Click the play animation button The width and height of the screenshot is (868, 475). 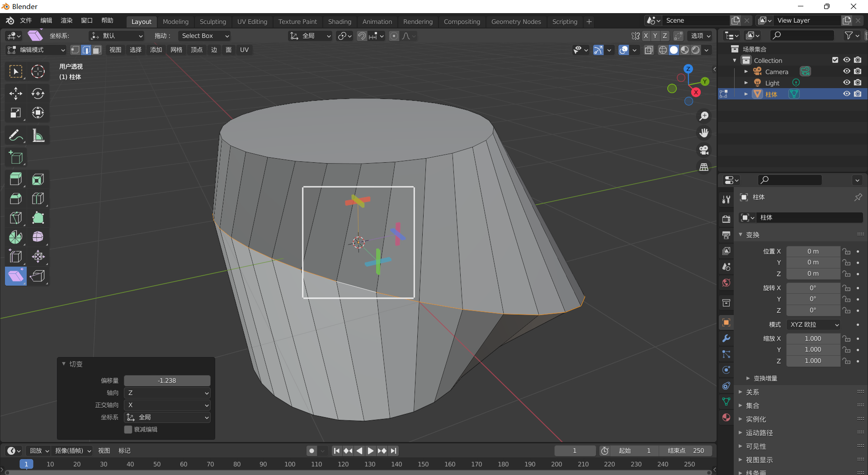pos(370,451)
